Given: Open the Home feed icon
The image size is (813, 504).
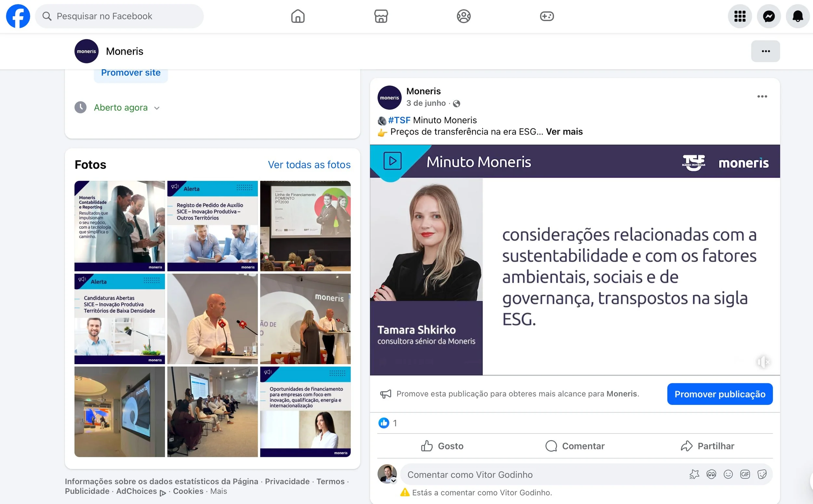Looking at the screenshot, I should [298, 16].
